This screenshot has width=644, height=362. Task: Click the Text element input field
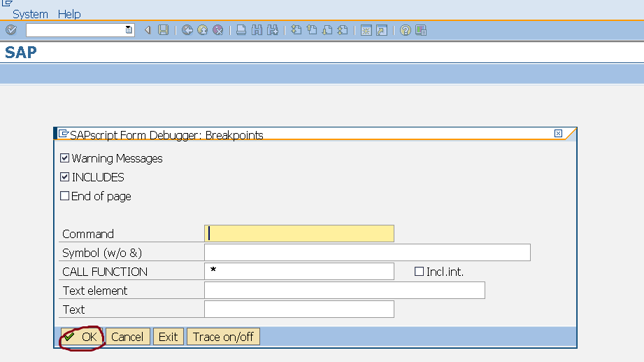(345, 290)
